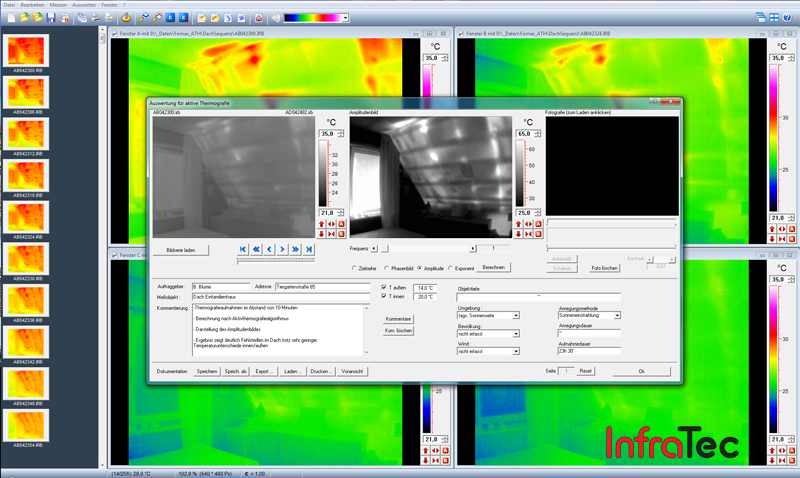This screenshot has width=800, height=478.
Task: Step to the previous image in series
Action: click(269, 248)
